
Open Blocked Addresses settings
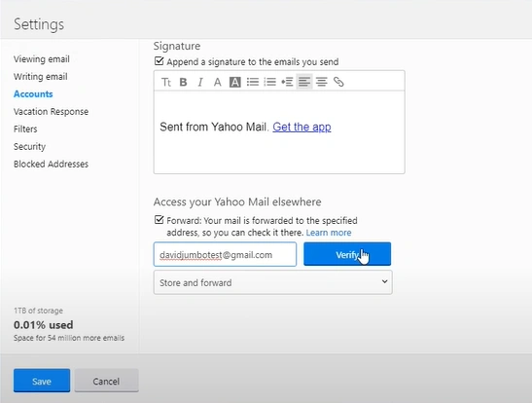click(x=51, y=164)
